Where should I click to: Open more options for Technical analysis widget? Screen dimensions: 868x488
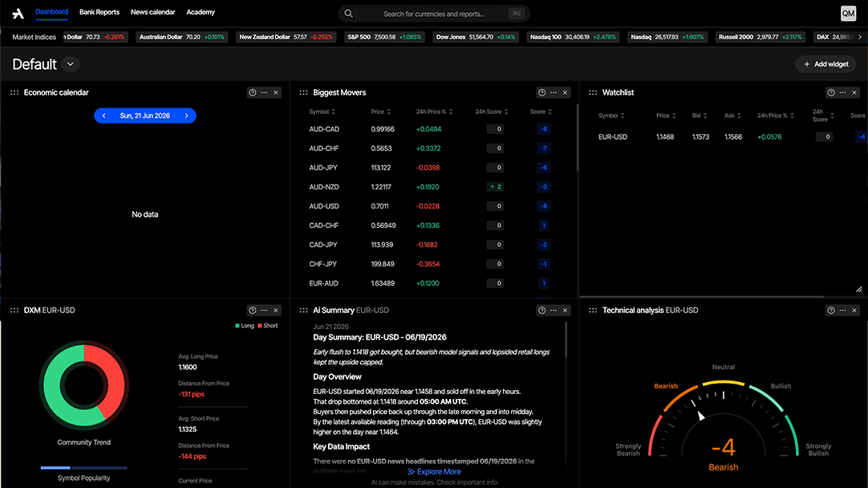(x=842, y=310)
